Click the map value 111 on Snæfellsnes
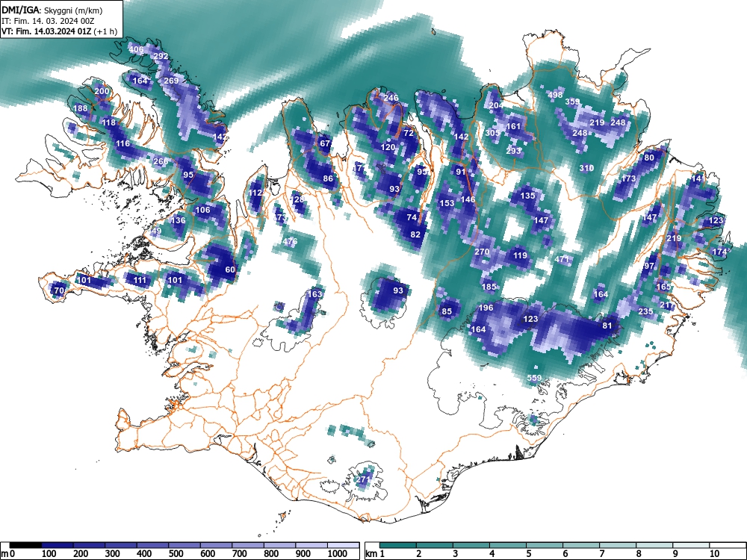 coord(140,280)
